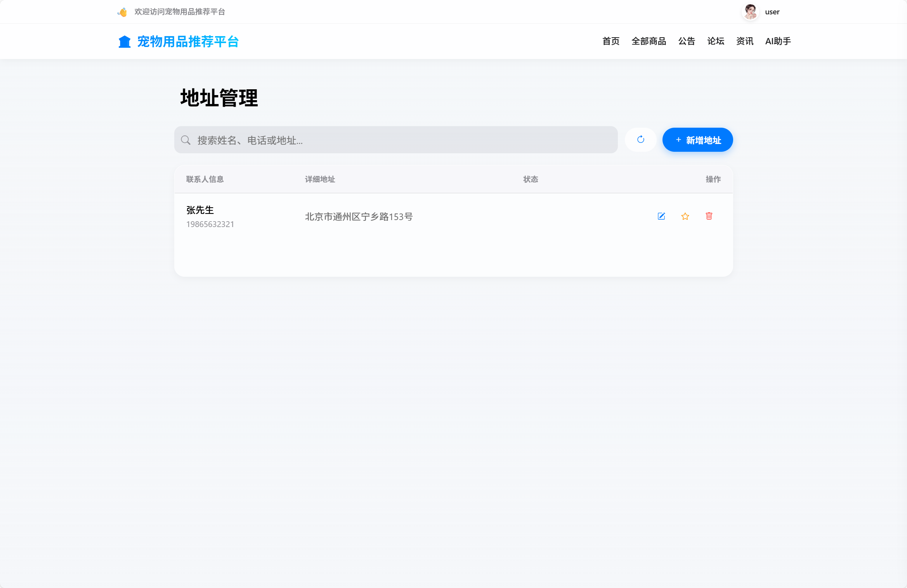
Task: Click the 新增地址 button
Action: (x=697, y=140)
